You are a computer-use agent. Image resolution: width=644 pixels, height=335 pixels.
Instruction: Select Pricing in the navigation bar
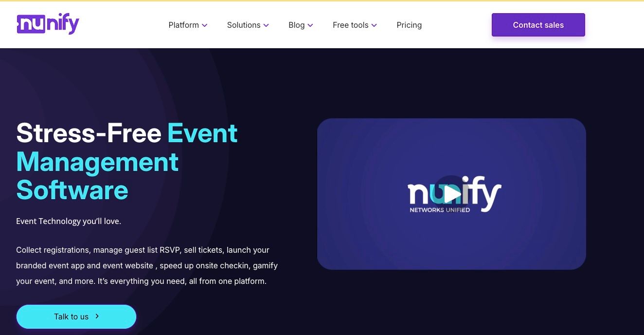(x=409, y=25)
